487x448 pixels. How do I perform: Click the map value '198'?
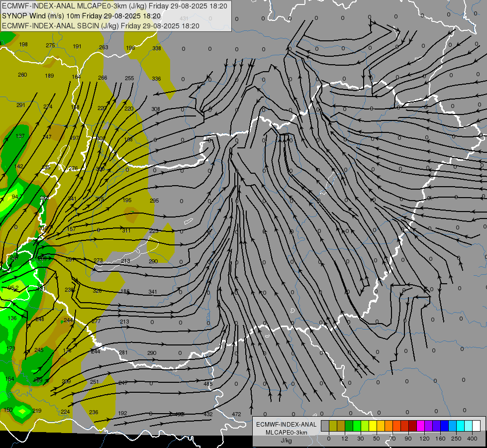(23, 44)
